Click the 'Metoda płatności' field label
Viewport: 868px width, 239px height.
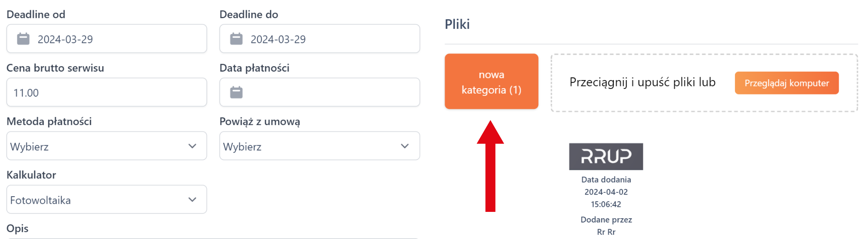tap(49, 122)
